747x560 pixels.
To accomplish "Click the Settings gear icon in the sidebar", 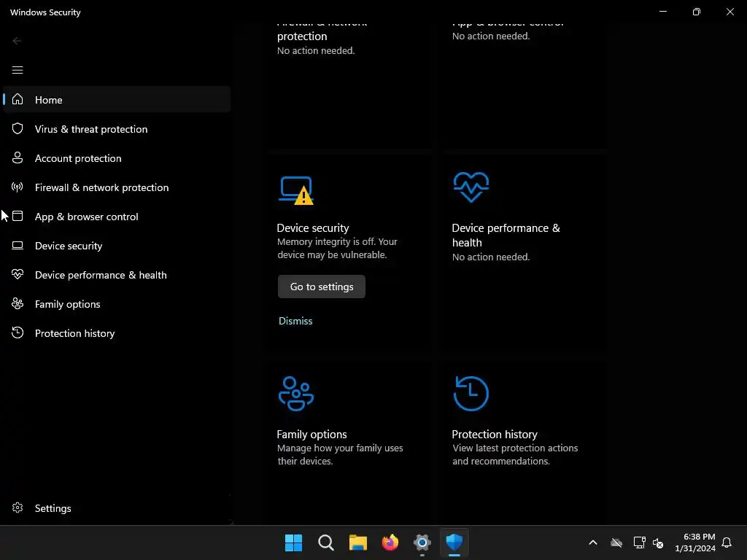I will [18, 507].
